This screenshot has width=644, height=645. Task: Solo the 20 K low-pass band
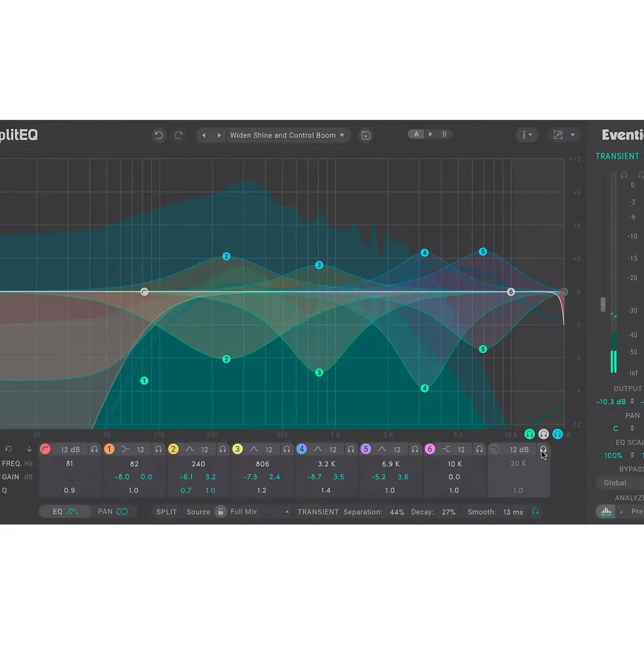(543, 449)
